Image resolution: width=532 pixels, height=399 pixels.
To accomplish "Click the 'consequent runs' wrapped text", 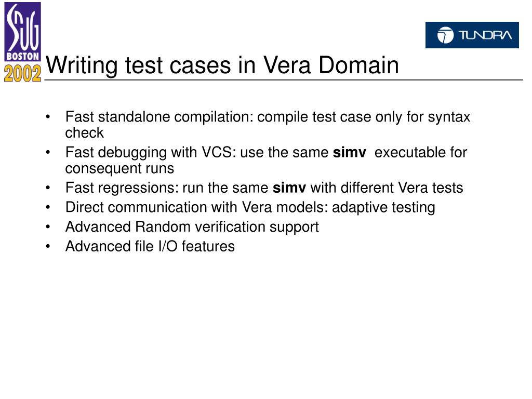I will point(119,169).
